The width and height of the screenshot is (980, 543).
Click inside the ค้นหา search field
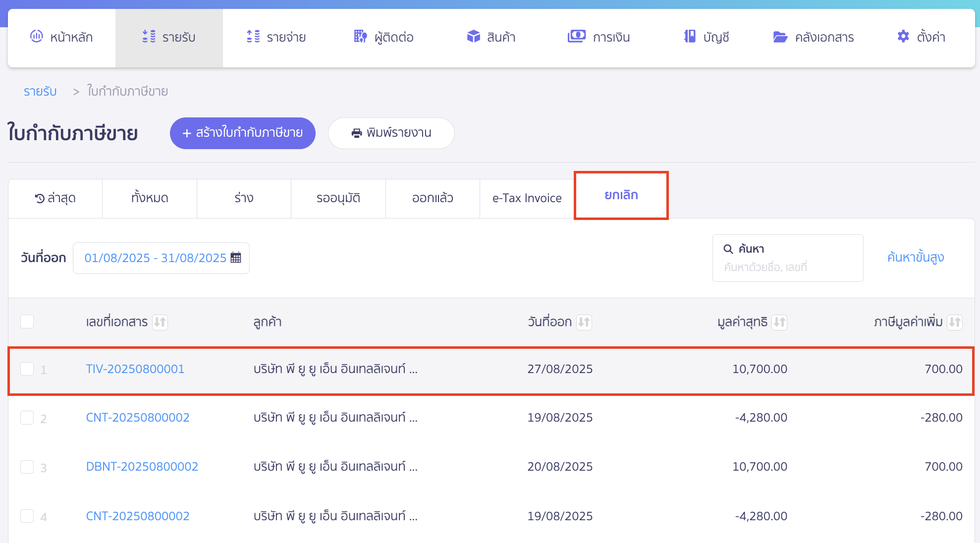pyautogui.click(x=788, y=258)
